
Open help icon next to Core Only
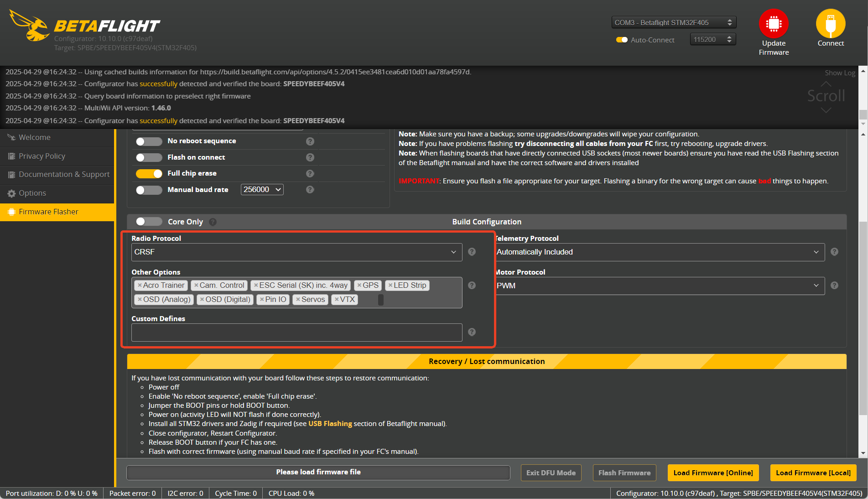coord(213,222)
